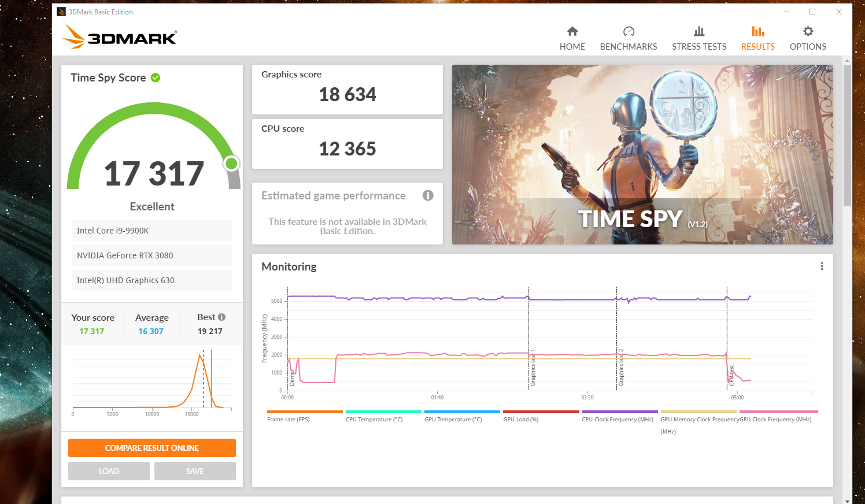The width and height of the screenshot is (865, 504).
Task: Click STRESS TESTS tab label
Action: (x=699, y=47)
